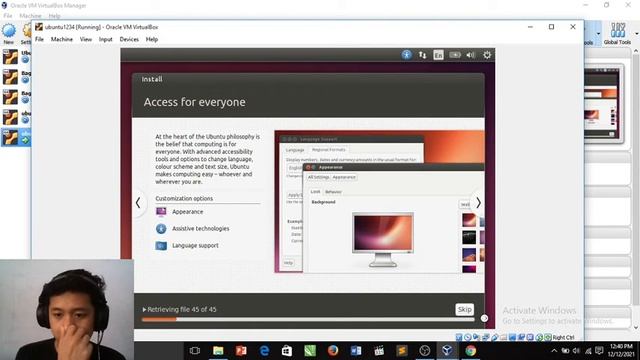Click the Appearance option text
Viewport: 640px width, 360px height.
pos(187,211)
